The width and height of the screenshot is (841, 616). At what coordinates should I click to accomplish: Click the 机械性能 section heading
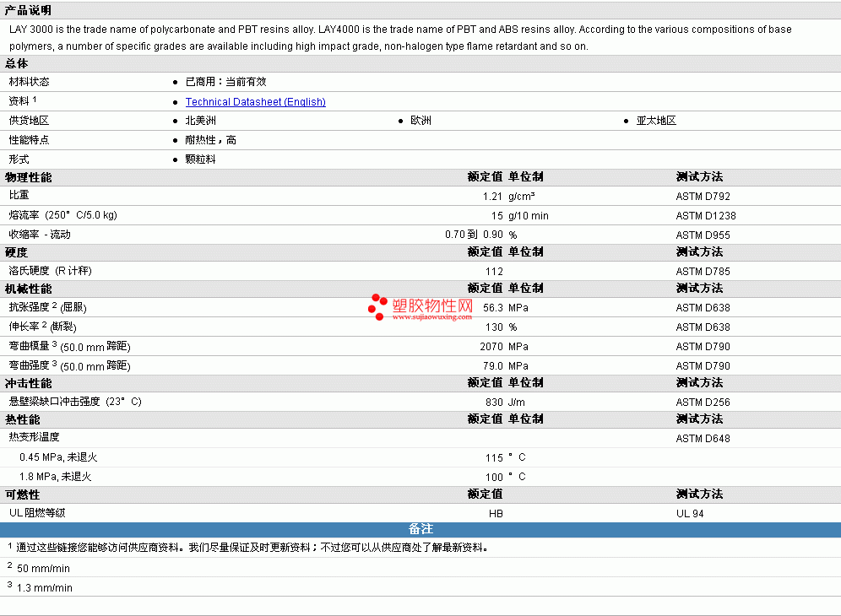click(29, 289)
